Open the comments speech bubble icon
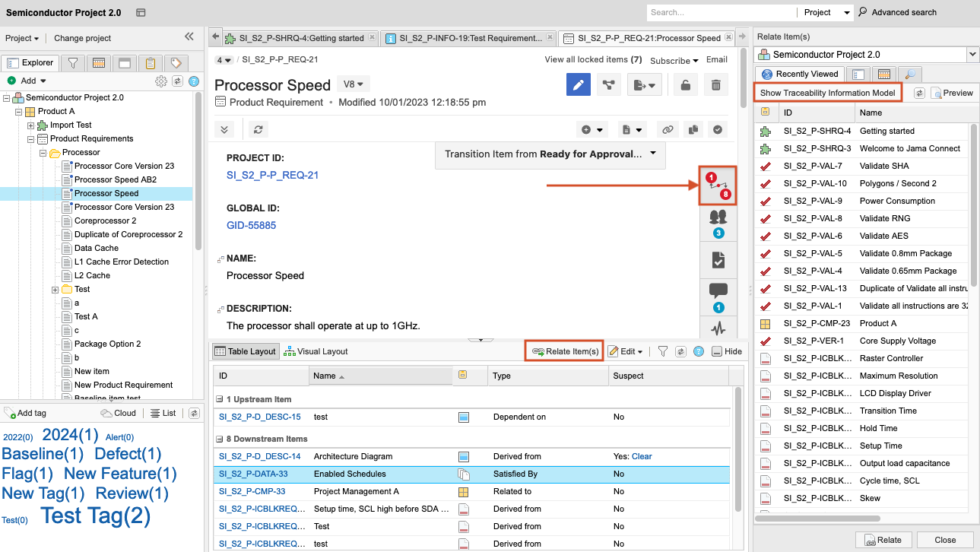Image resolution: width=980 pixels, height=552 pixels. tap(718, 291)
